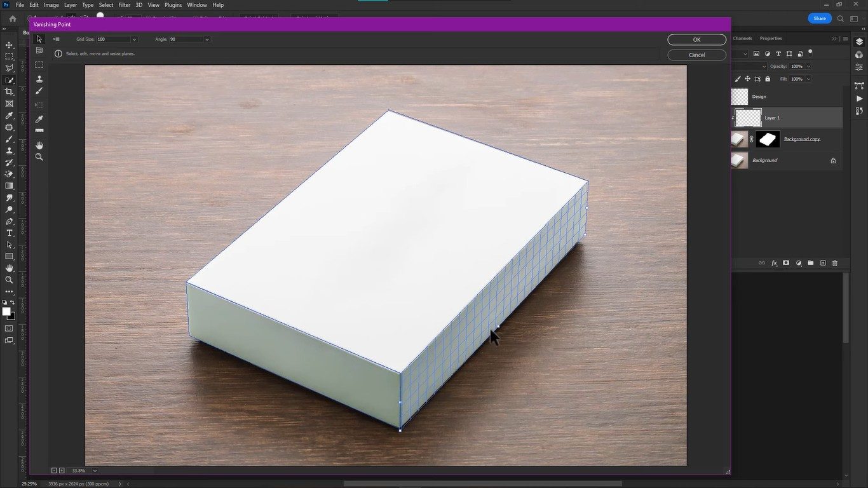
Task: Pick the Vanishing Point Brush tool
Action: click(x=39, y=91)
